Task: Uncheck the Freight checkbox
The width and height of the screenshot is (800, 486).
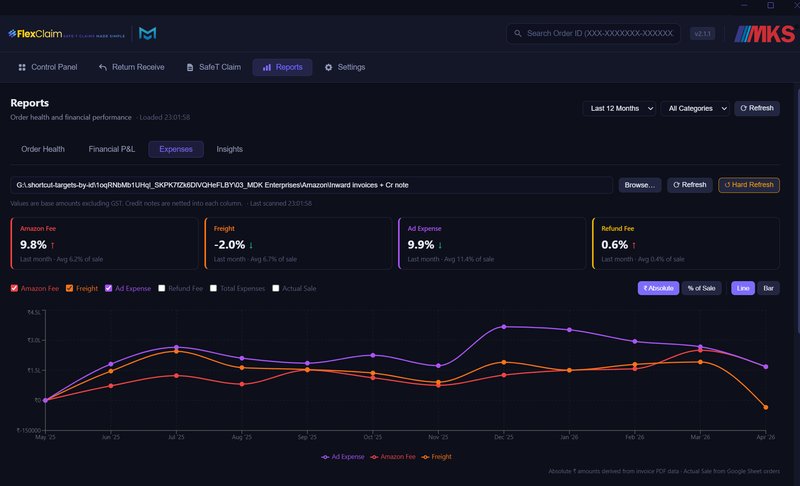Action: pyautogui.click(x=69, y=288)
